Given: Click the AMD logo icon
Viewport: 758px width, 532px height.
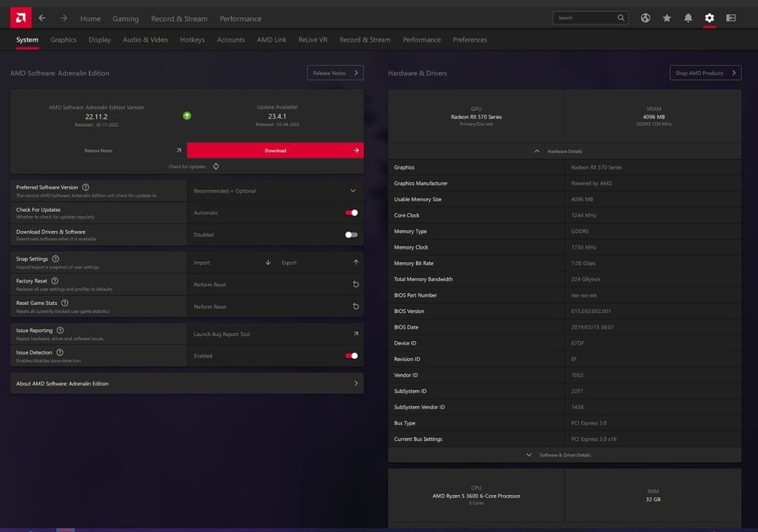Looking at the screenshot, I should [x=21, y=18].
